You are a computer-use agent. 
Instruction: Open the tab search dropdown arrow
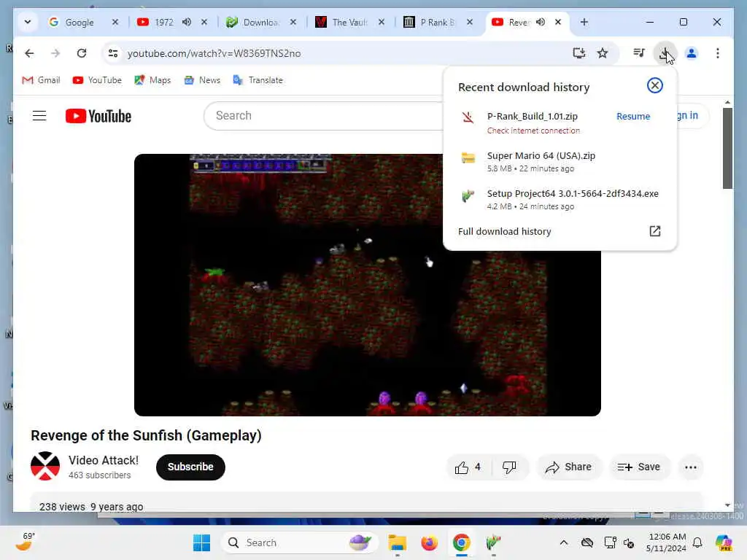click(28, 22)
